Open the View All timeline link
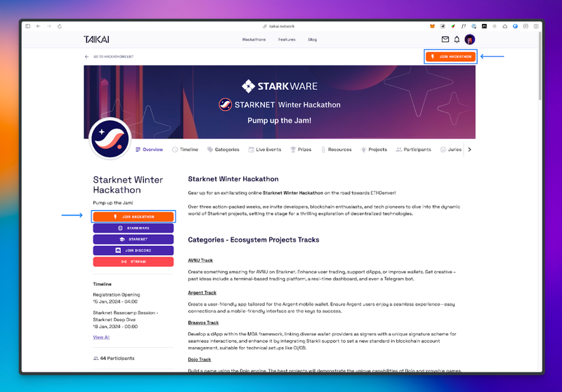Viewport: 562px width, 392px height. point(101,337)
